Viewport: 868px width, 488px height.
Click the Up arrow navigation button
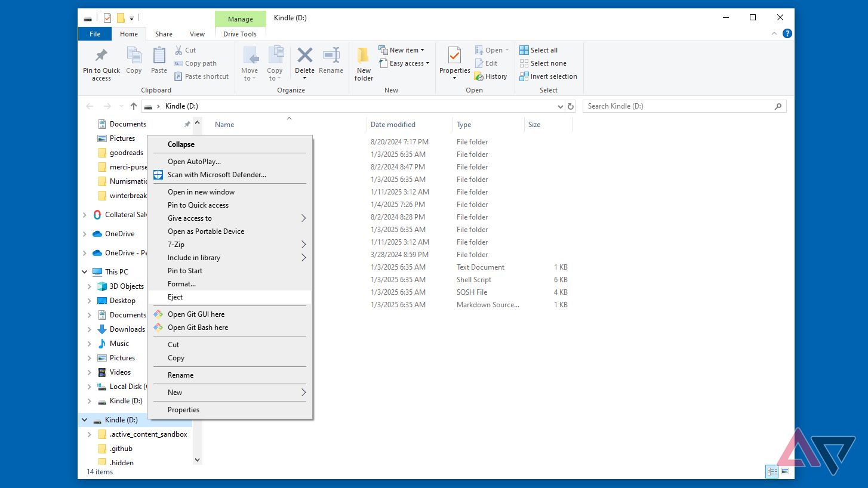(134, 106)
